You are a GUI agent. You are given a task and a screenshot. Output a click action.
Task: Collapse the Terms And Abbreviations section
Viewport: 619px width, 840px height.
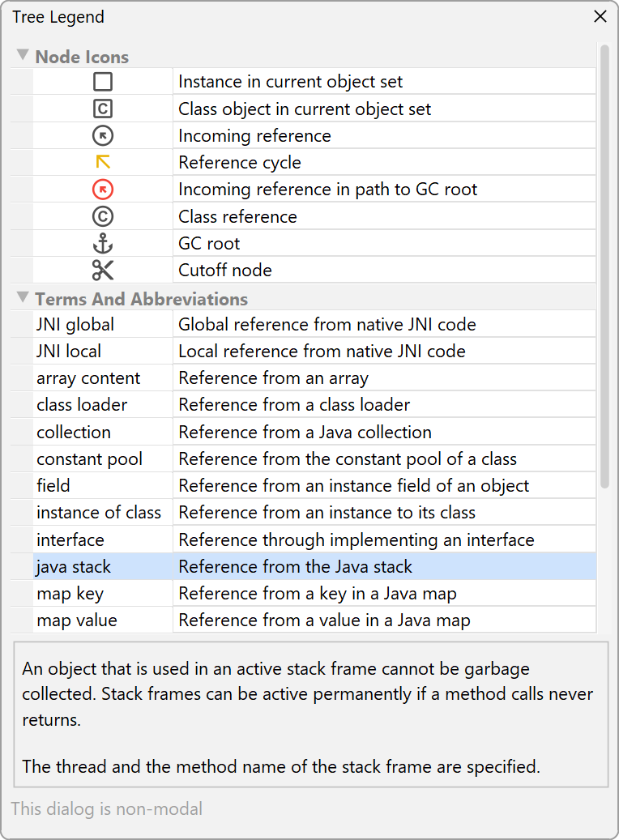coord(23,298)
